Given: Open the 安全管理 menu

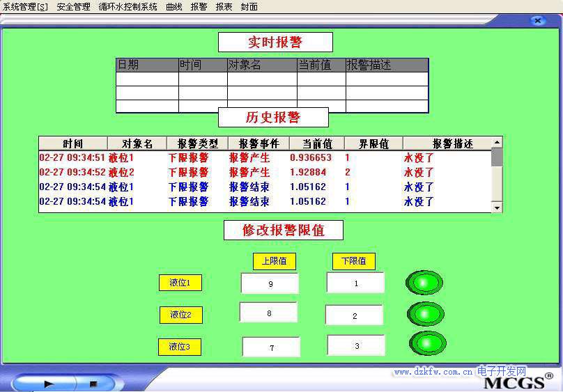Looking at the screenshot, I should (73, 7).
